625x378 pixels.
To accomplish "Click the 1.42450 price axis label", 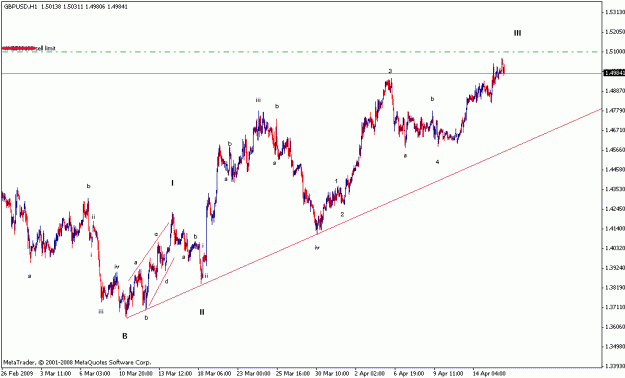I will pos(615,209).
